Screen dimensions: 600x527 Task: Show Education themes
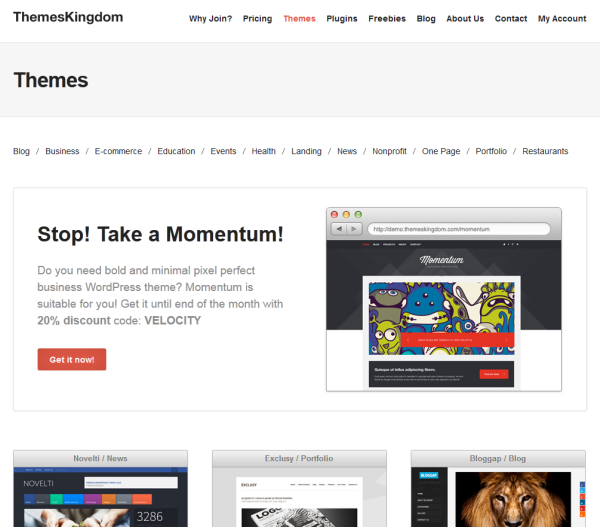click(176, 152)
